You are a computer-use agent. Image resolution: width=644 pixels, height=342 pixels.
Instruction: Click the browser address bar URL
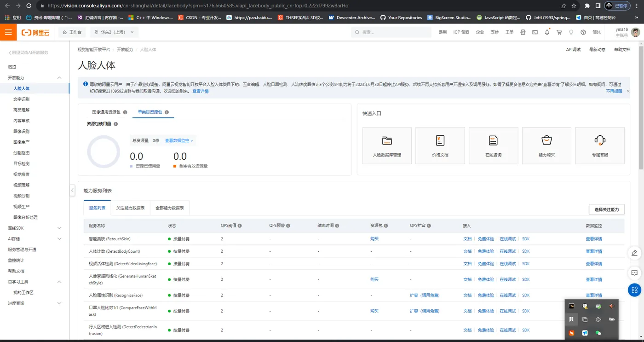[x=198, y=6]
